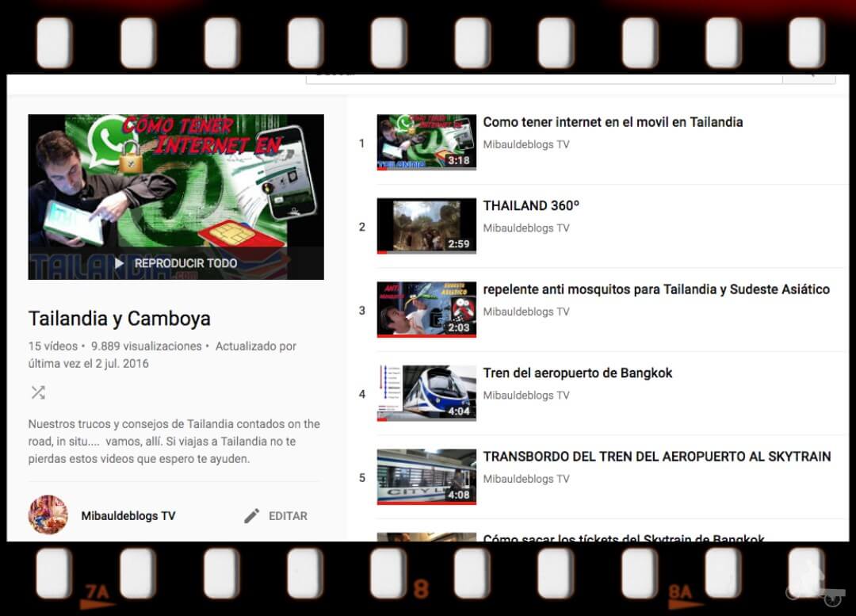
Task: Shuffle the Tailandia y Camboya playlist
Action: (x=38, y=392)
